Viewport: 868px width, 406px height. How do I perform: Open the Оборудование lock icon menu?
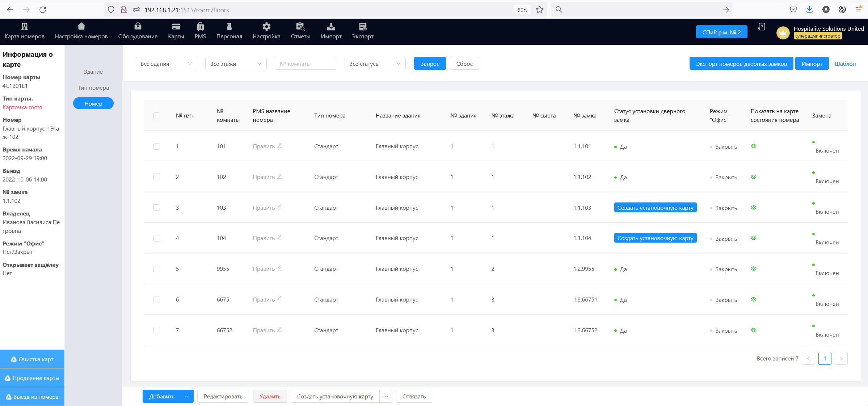(x=138, y=26)
